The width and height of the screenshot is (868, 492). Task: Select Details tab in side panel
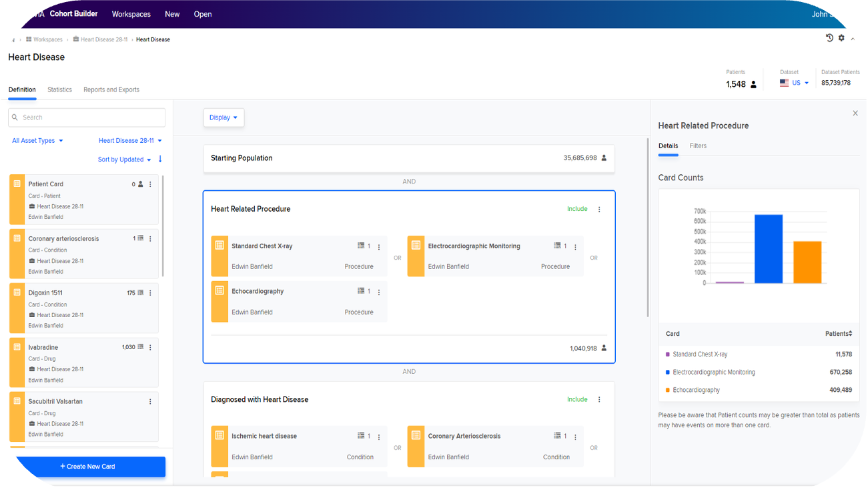[668, 146]
